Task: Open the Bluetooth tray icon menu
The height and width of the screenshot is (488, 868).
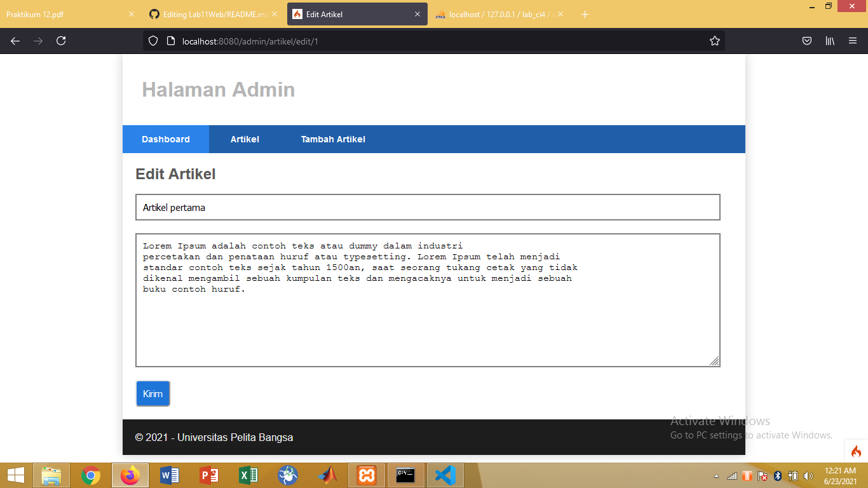Action: (778, 475)
